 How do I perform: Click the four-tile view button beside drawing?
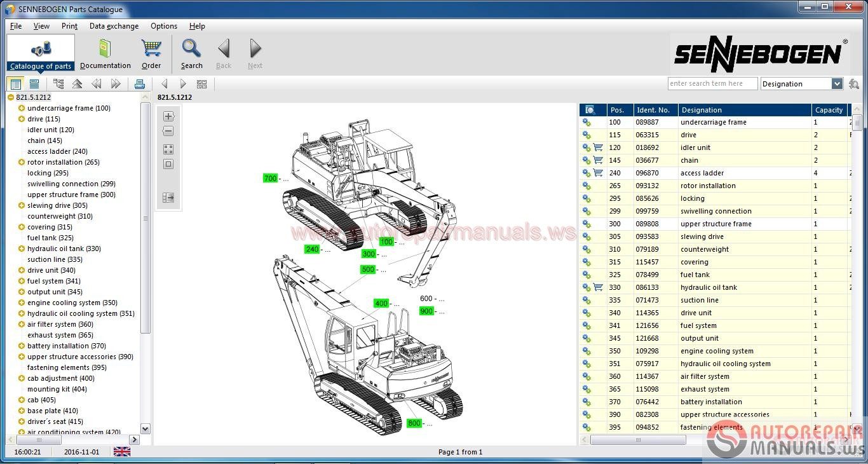click(x=168, y=149)
